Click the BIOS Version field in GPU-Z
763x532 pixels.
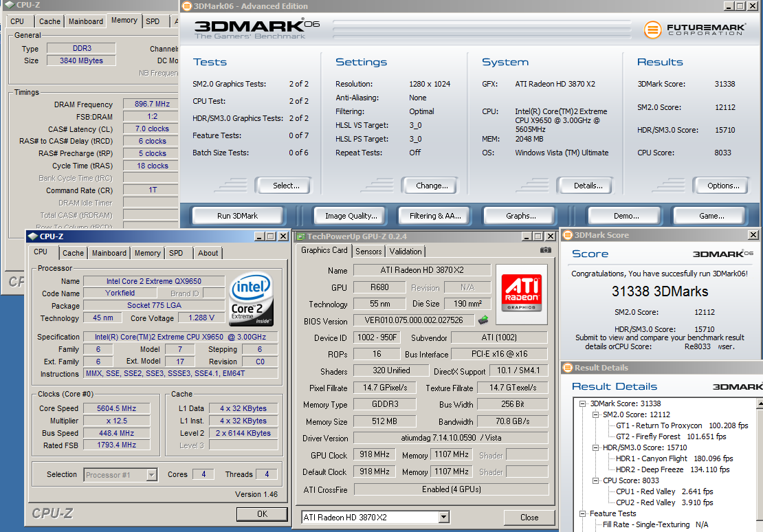pos(414,320)
